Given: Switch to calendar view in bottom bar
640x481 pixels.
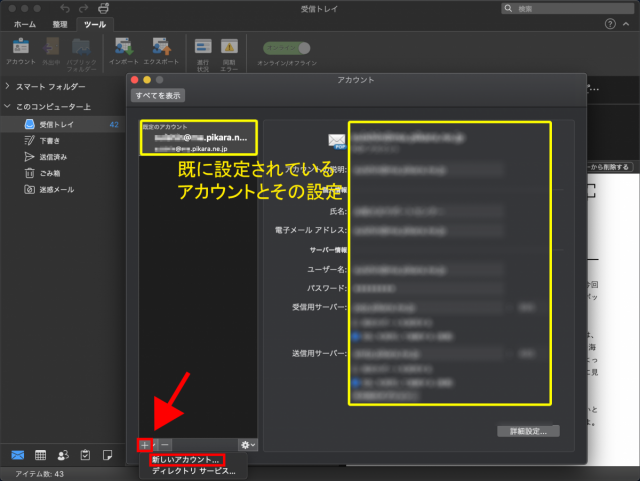Looking at the screenshot, I should click(40, 454).
